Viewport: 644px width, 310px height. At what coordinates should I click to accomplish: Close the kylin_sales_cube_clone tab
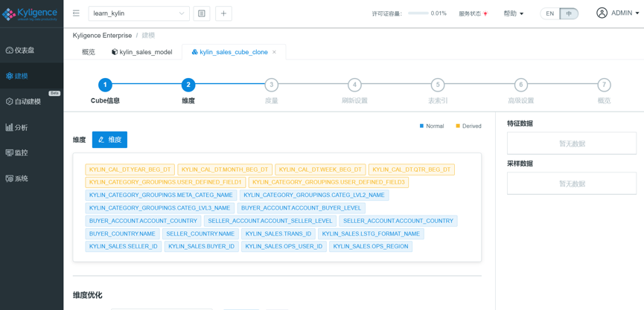[274, 52]
